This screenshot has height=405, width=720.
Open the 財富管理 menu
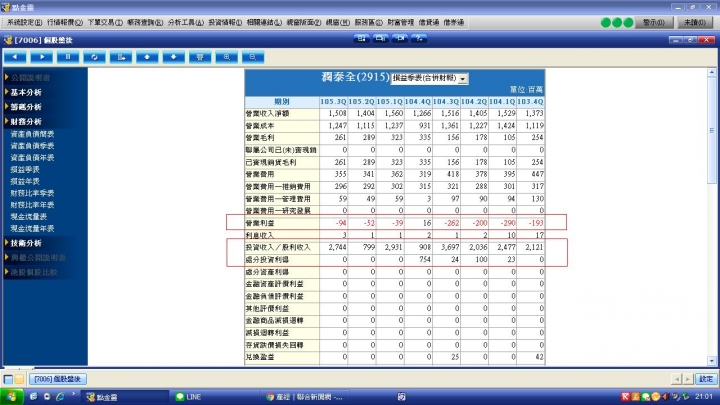400,22
